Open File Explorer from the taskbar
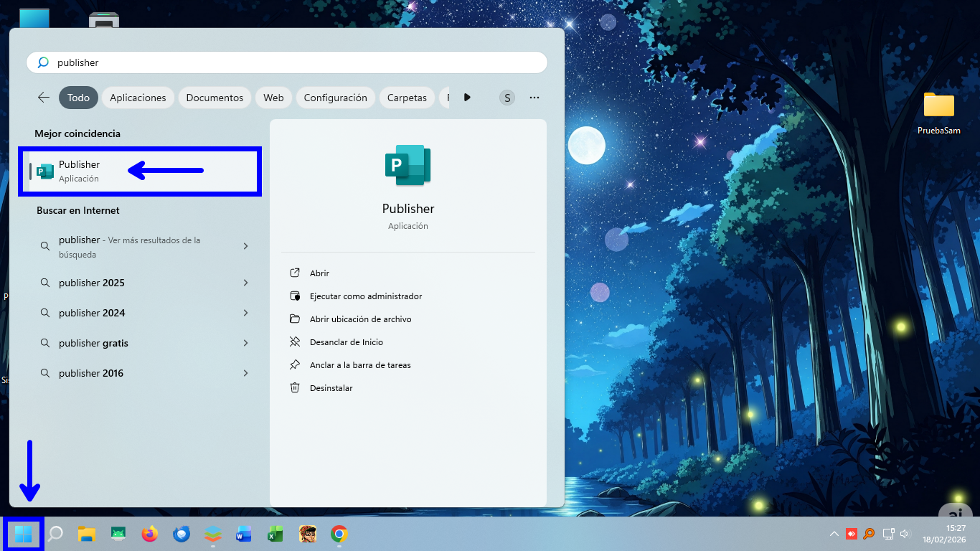This screenshot has height=551, width=980. [x=86, y=534]
